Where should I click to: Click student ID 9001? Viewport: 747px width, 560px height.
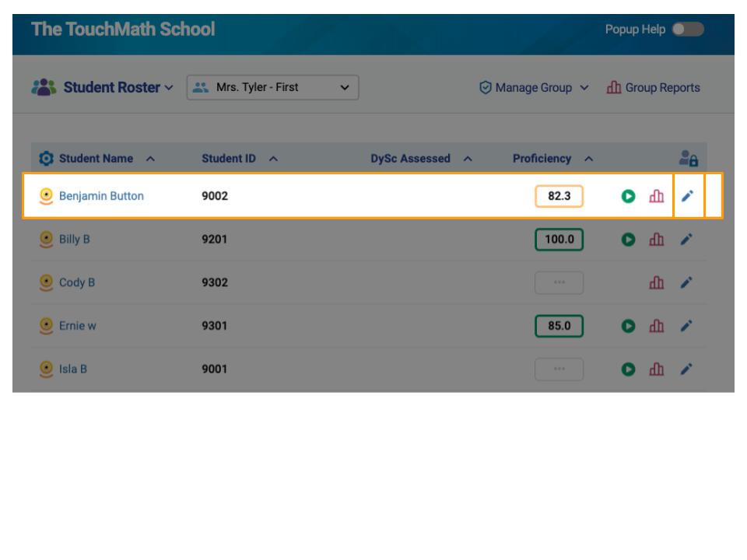tap(215, 369)
